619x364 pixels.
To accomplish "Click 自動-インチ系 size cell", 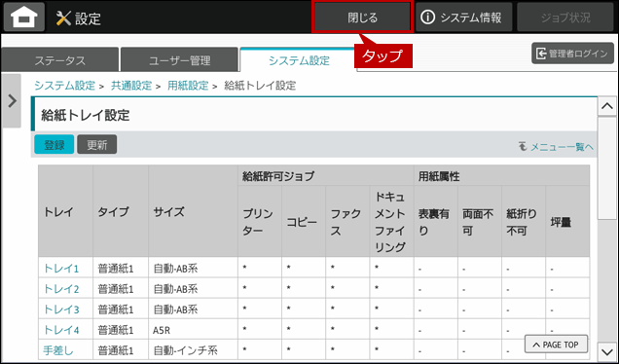I will 193,350.
